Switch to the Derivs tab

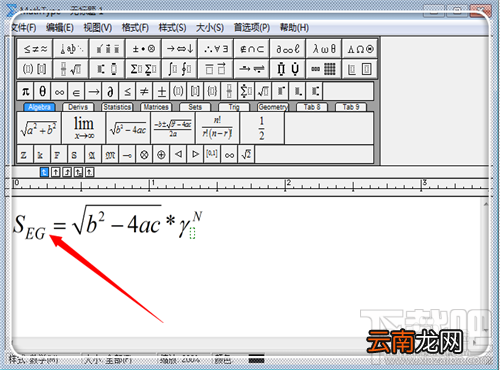[x=78, y=107]
